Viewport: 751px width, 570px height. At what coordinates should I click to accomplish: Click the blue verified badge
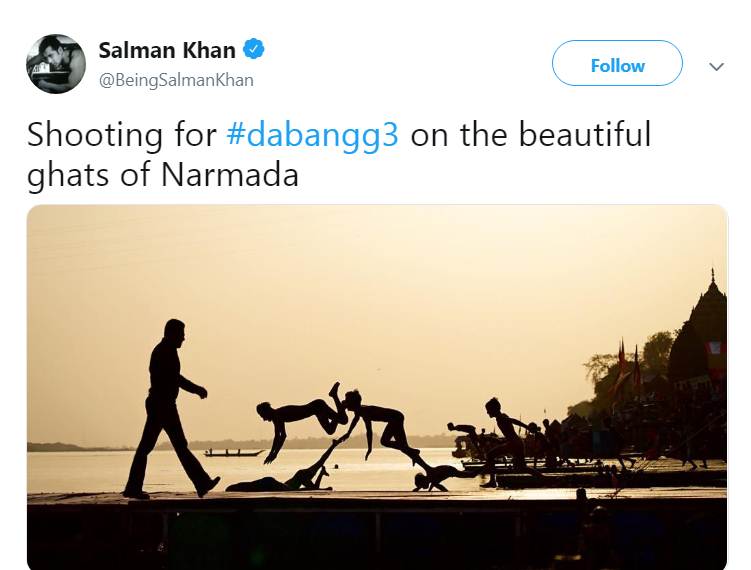click(x=255, y=49)
